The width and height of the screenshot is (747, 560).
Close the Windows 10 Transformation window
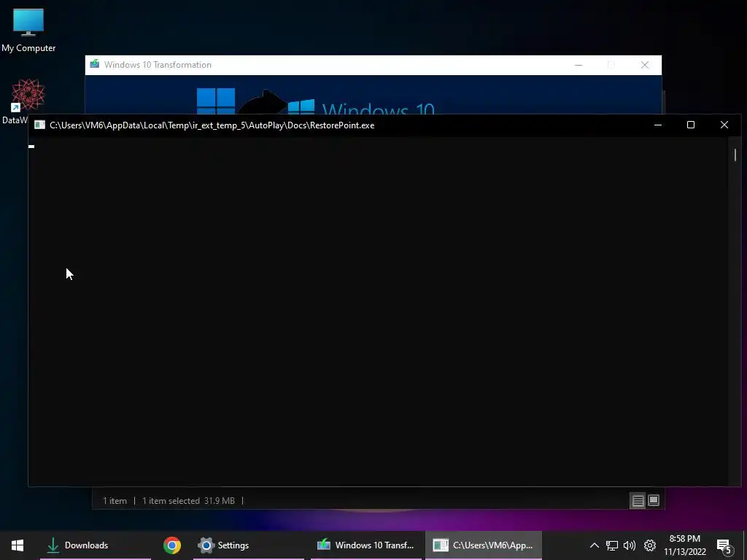(645, 65)
